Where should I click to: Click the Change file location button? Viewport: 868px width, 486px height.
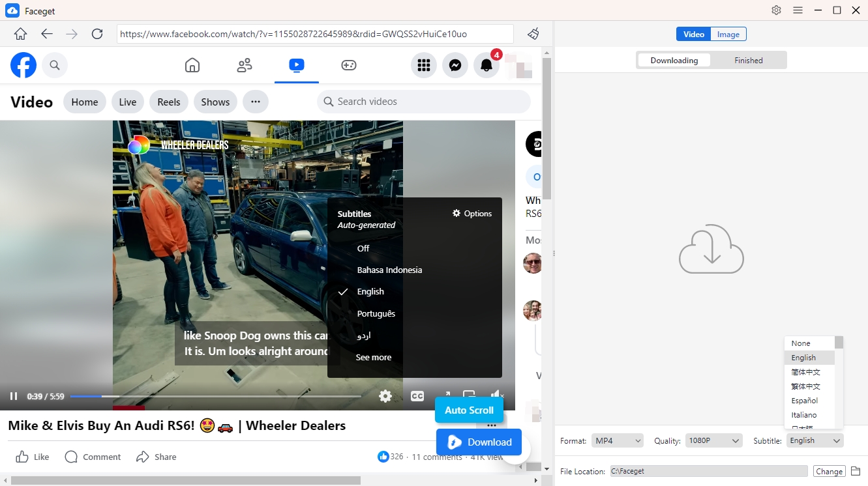click(829, 471)
